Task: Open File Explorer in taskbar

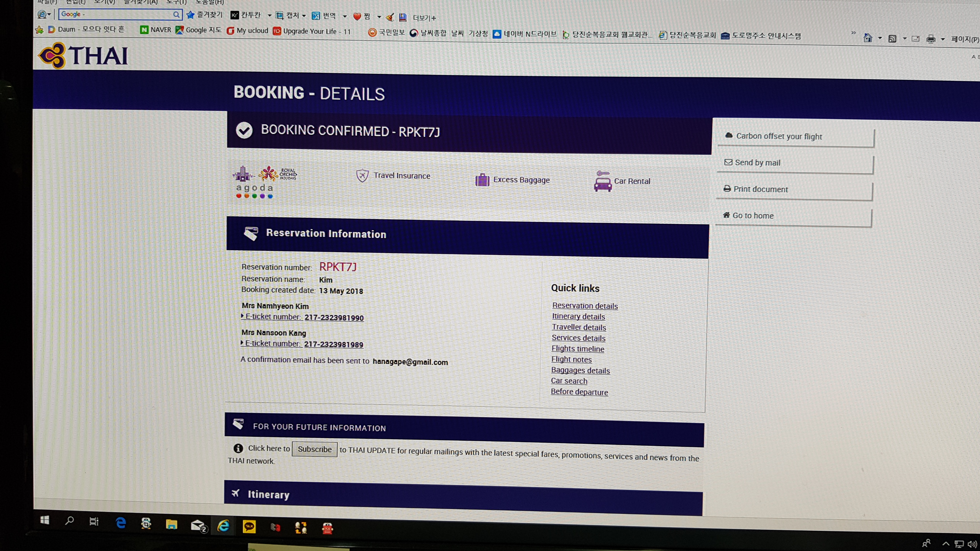Action: tap(171, 524)
